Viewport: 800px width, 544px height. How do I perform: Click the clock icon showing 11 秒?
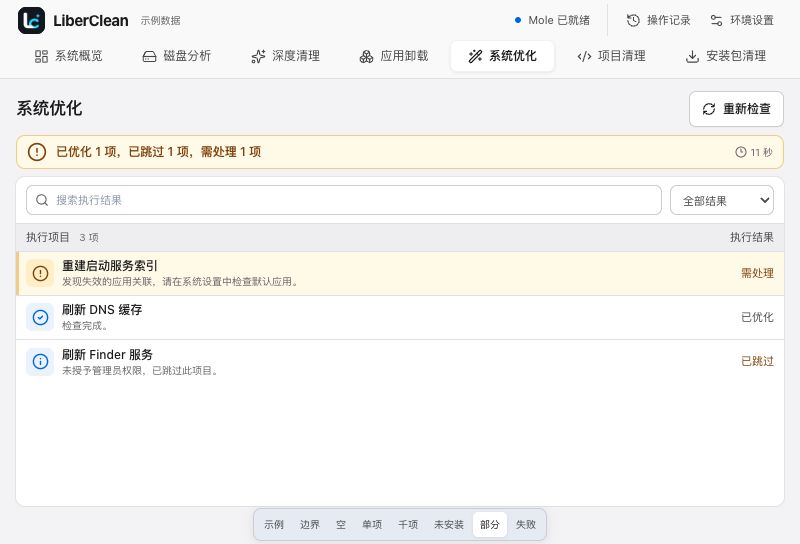[x=741, y=152]
